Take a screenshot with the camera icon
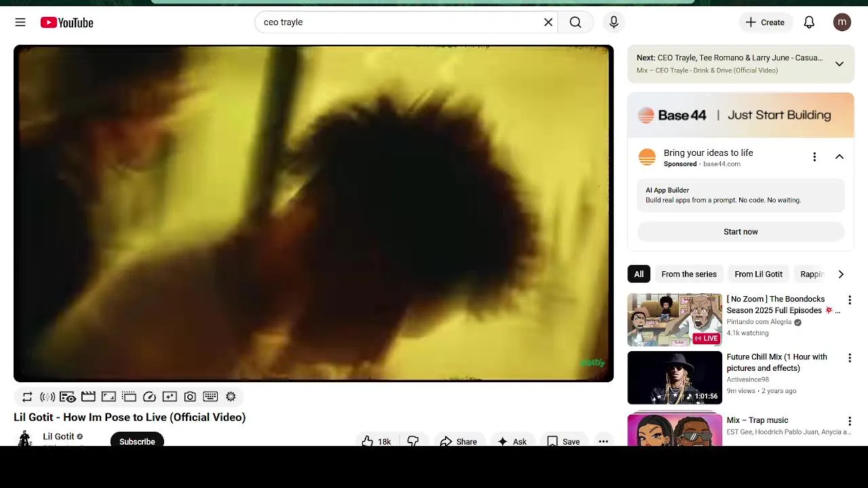 tap(190, 396)
